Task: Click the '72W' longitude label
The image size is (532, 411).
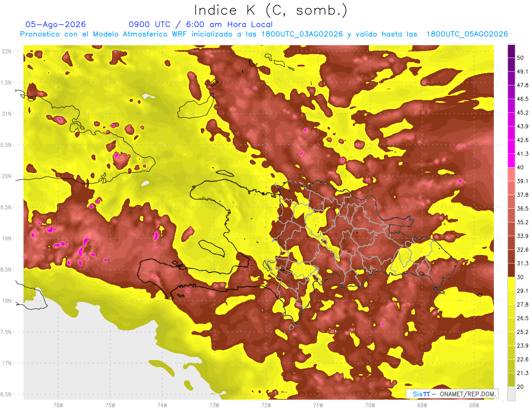Action: (x=266, y=405)
